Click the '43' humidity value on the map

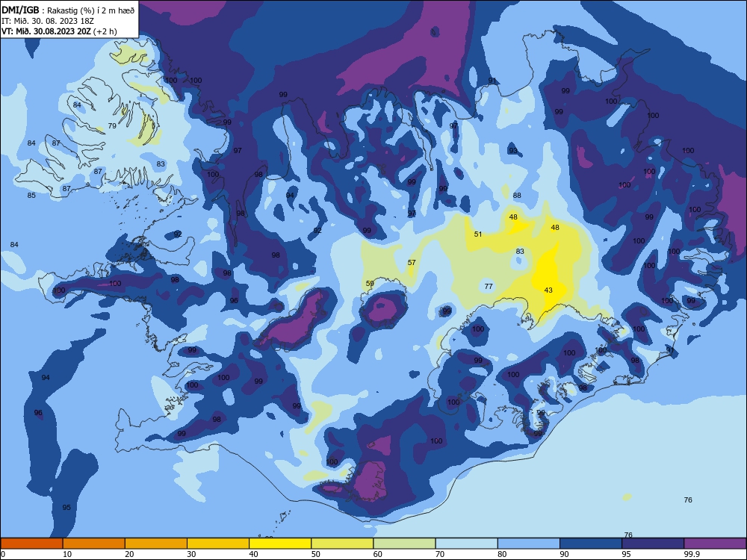[548, 290]
